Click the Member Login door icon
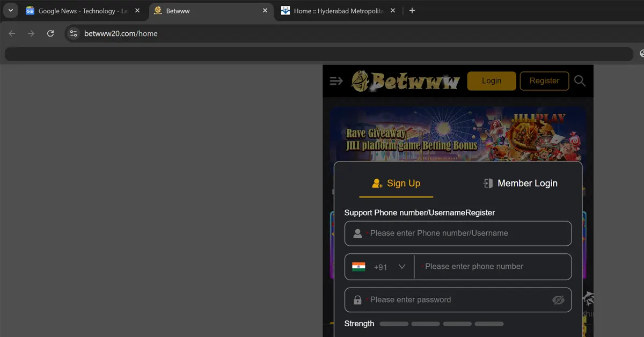The image size is (644, 337). pyautogui.click(x=488, y=184)
